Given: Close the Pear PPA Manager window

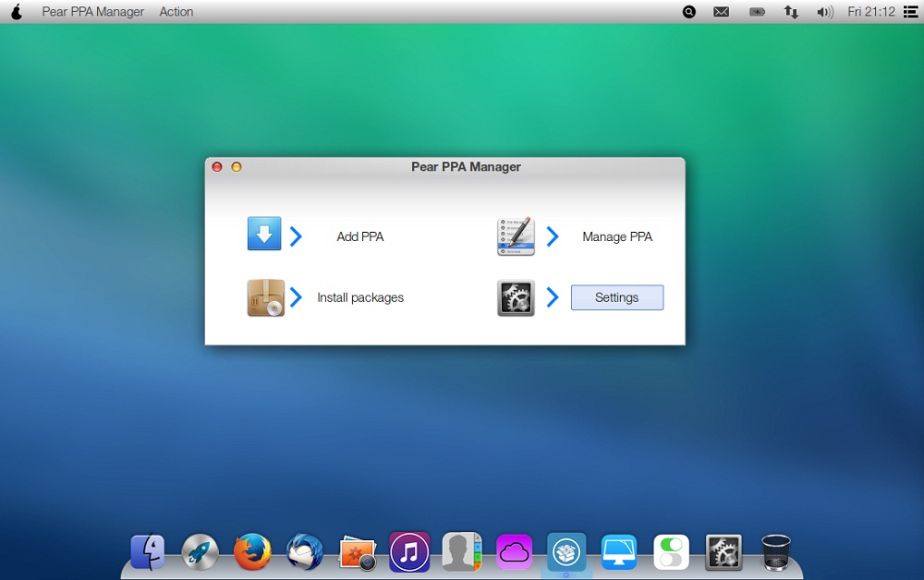Looking at the screenshot, I should tap(217, 166).
